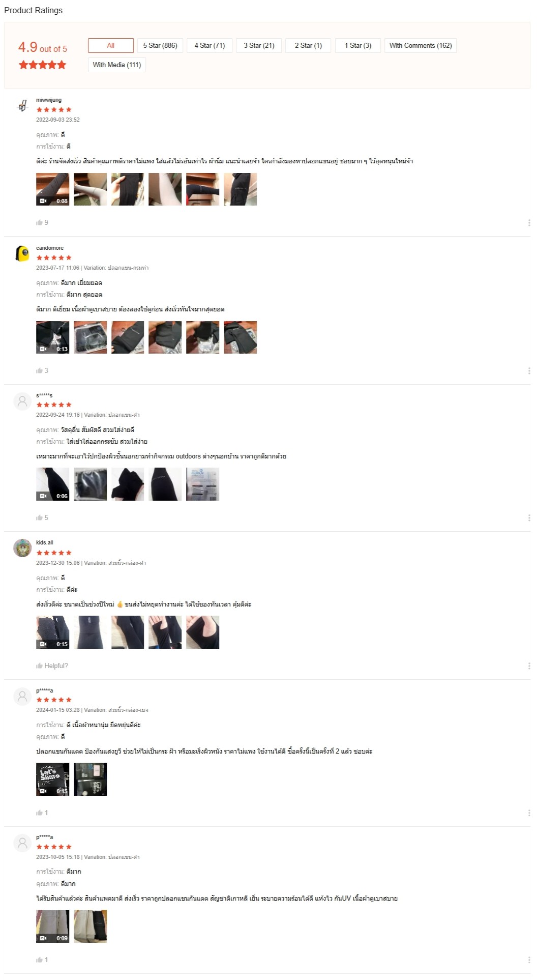Play candomore's 0:13 video thumbnail
The height and width of the screenshot is (980, 537).
click(52, 337)
